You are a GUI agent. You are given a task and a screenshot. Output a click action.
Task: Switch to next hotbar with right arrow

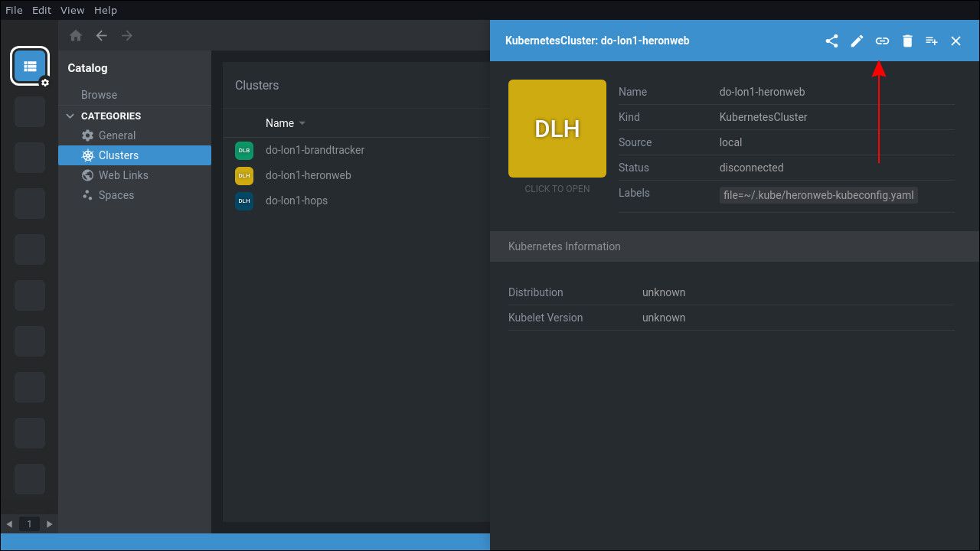50,524
